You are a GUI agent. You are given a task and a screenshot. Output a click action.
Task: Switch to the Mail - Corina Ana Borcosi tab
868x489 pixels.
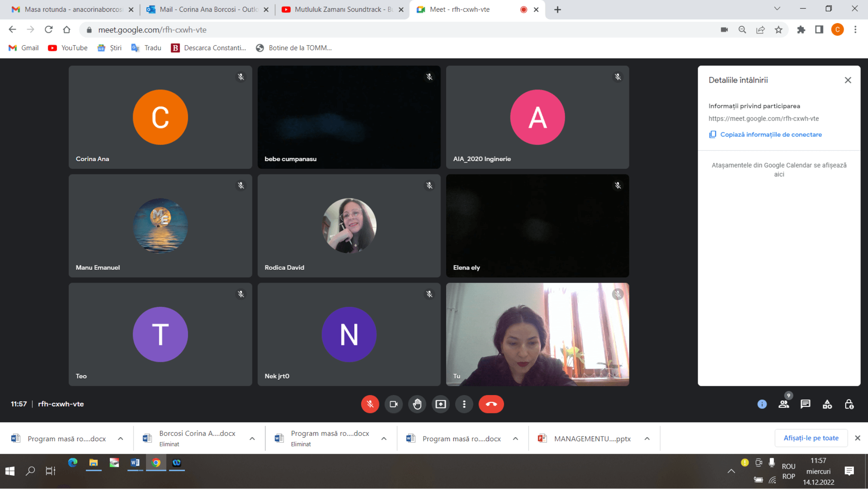[x=204, y=9]
